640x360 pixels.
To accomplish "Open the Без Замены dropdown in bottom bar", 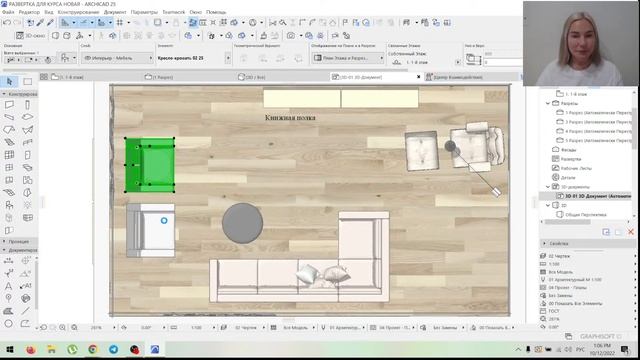I will 446,327.
